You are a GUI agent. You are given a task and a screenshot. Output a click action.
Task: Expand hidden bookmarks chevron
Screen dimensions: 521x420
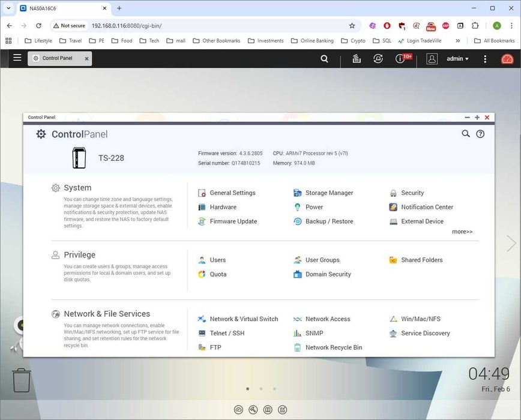(x=458, y=41)
